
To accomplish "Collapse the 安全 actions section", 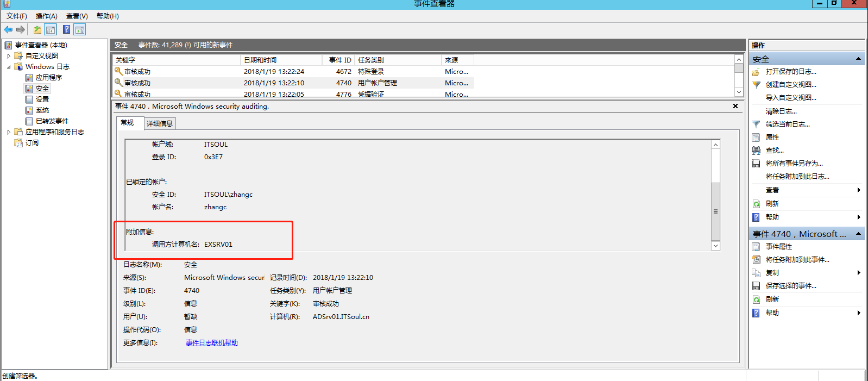I will pos(858,59).
